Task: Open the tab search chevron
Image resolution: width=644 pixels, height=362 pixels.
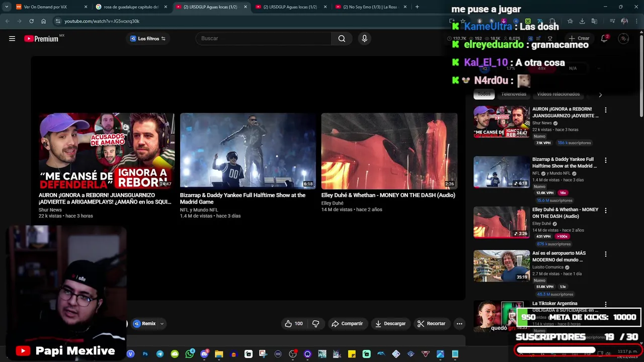Action: click(x=7, y=7)
